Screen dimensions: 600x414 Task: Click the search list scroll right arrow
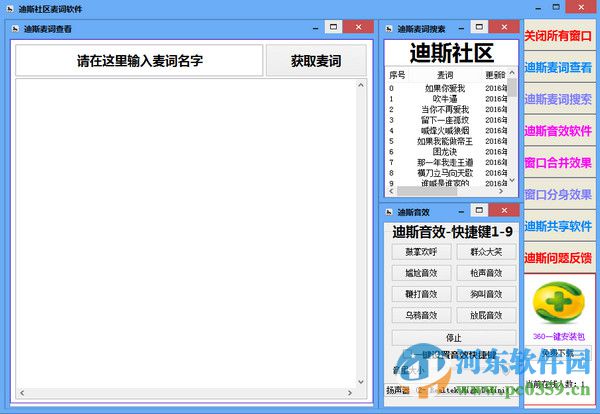click(501, 191)
